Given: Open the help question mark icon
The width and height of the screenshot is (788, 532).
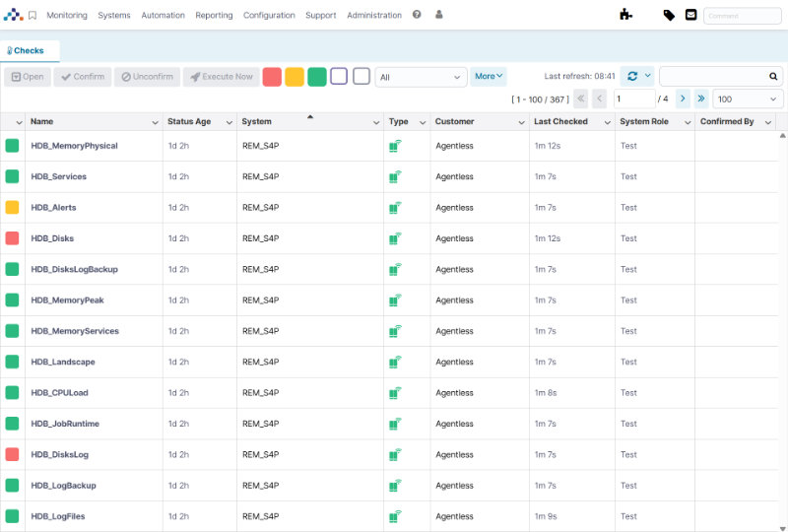Looking at the screenshot, I should 417,15.
